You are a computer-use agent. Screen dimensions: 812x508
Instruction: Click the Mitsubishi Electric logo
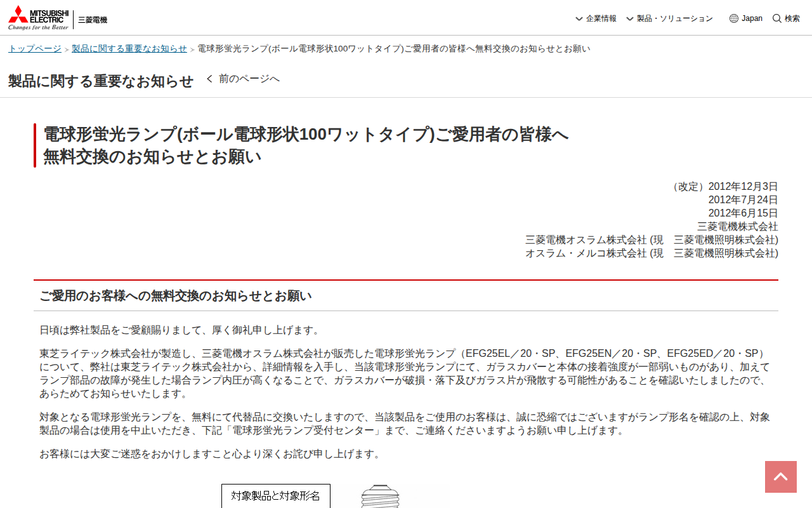(x=38, y=18)
